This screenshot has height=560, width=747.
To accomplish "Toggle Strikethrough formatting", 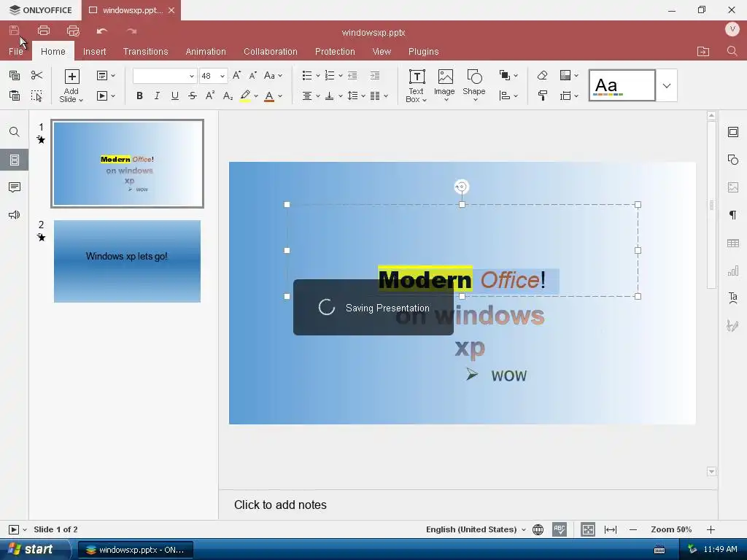I will tap(193, 96).
